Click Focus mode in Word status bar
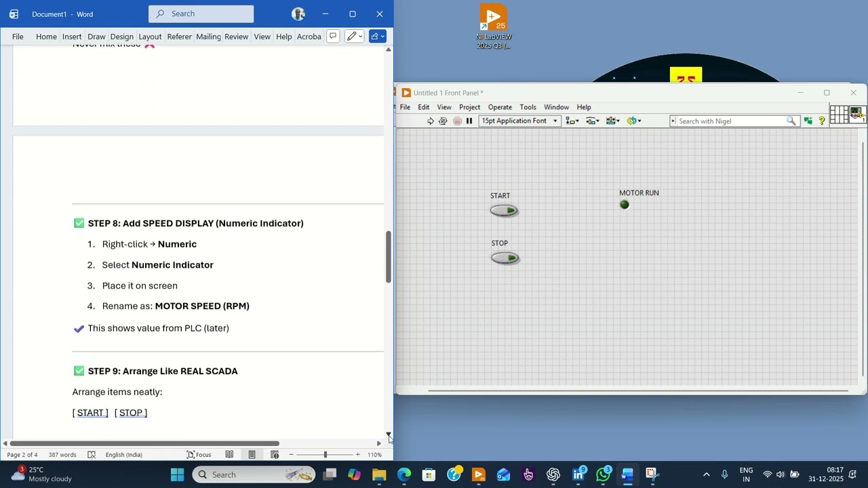The image size is (868, 488). coord(199,455)
